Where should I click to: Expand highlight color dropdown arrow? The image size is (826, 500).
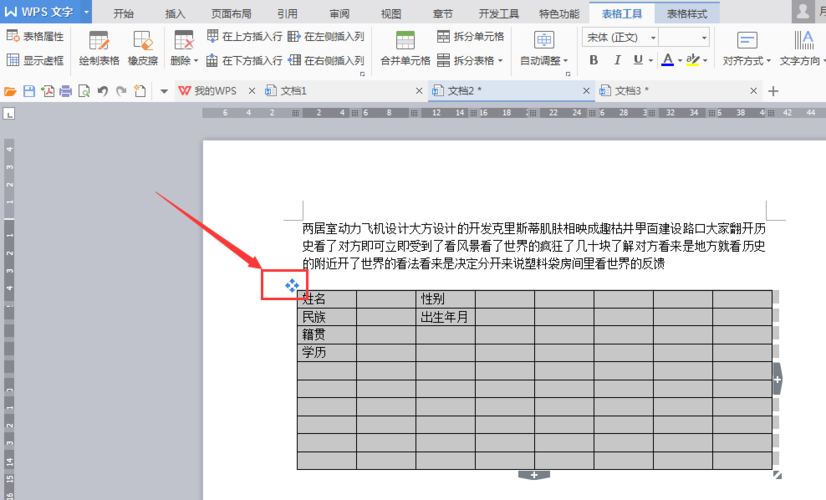[705, 61]
